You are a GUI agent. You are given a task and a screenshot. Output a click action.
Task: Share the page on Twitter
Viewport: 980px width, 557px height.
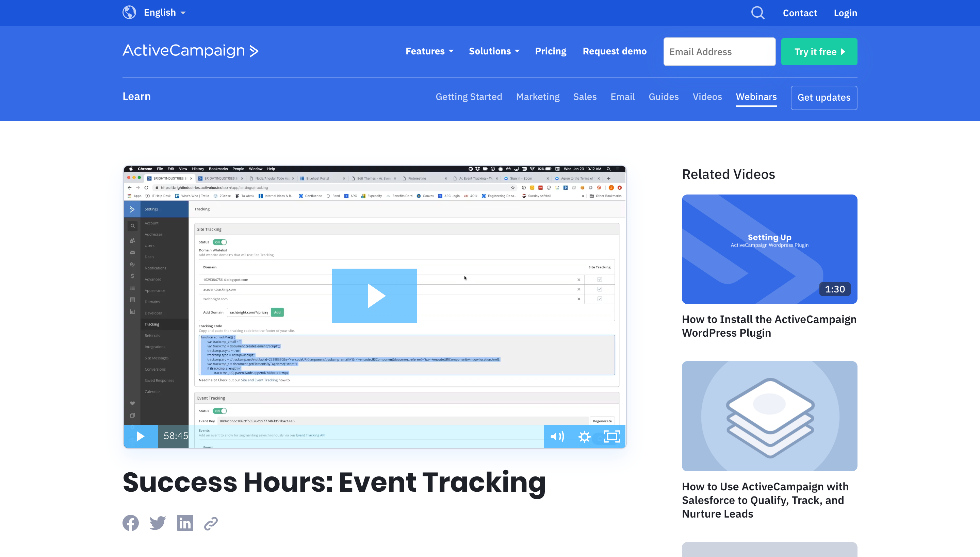[x=158, y=523]
